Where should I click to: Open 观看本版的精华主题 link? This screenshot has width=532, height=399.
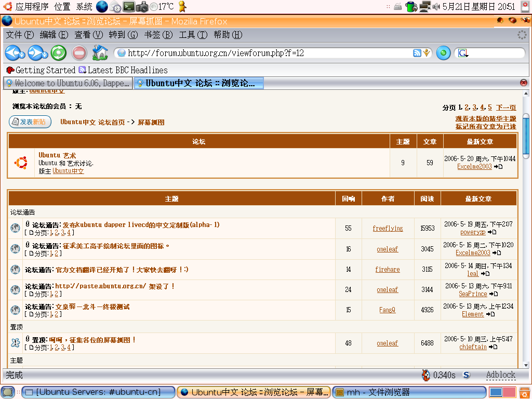click(486, 119)
